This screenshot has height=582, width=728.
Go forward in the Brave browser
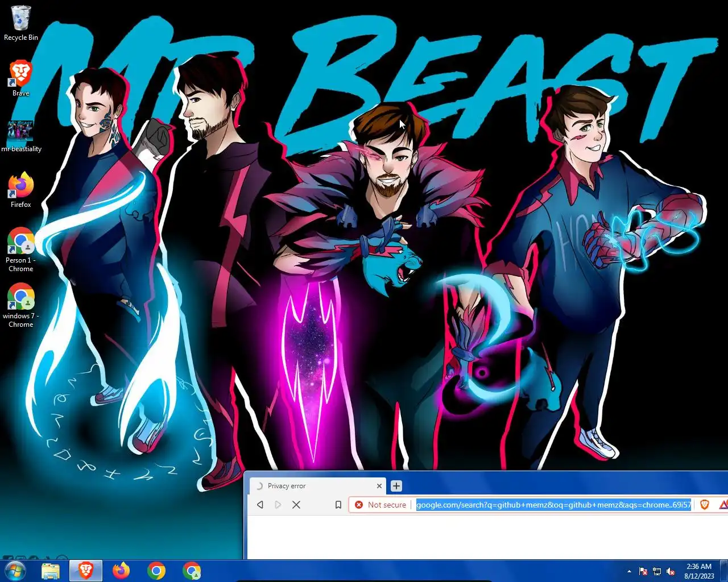point(278,505)
